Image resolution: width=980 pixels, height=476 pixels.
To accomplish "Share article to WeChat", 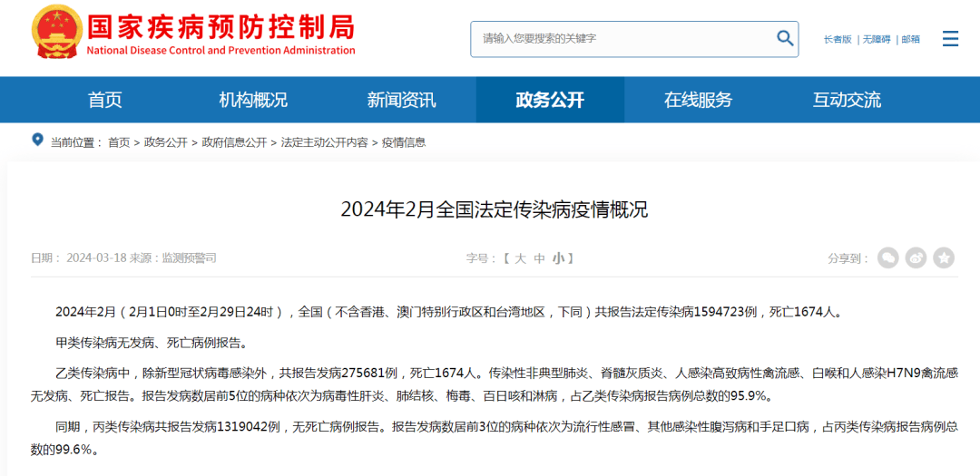I will click(887, 258).
